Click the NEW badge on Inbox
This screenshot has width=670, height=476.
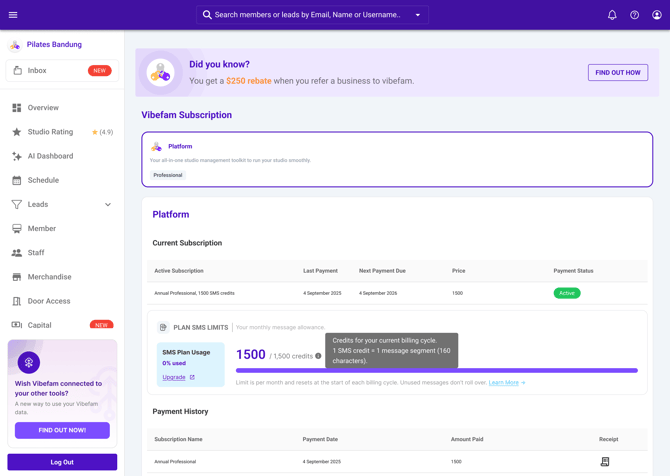click(x=100, y=71)
